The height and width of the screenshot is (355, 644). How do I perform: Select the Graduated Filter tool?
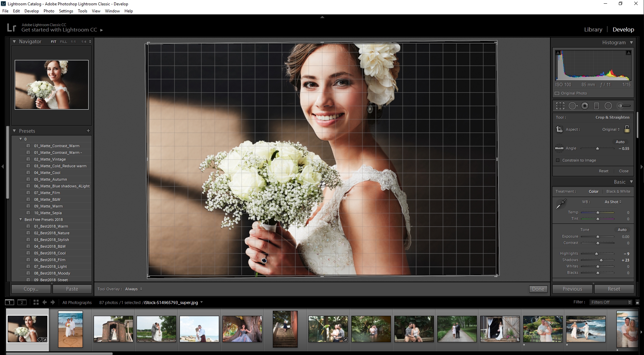click(x=597, y=106)
